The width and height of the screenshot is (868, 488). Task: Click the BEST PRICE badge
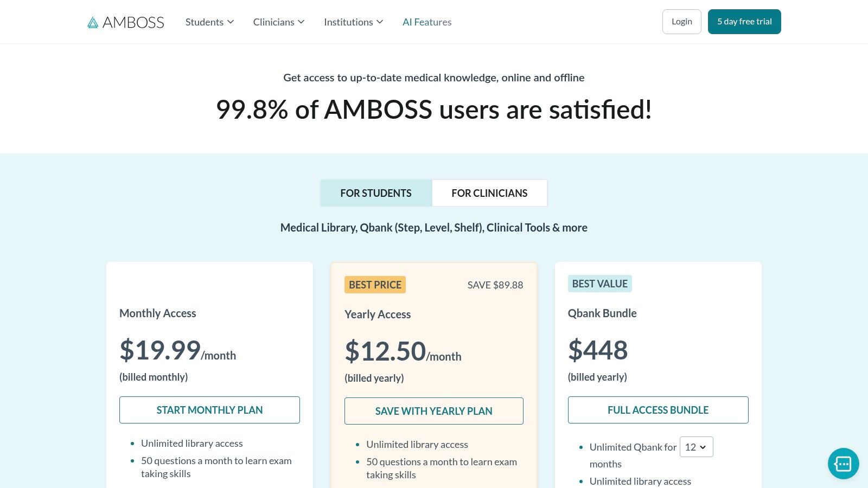tap(375, 284)
